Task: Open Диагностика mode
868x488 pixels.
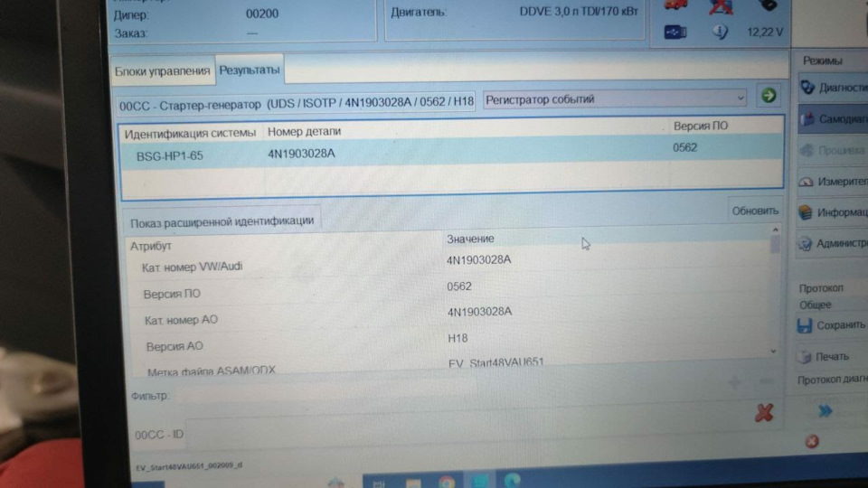Action: 833,88
